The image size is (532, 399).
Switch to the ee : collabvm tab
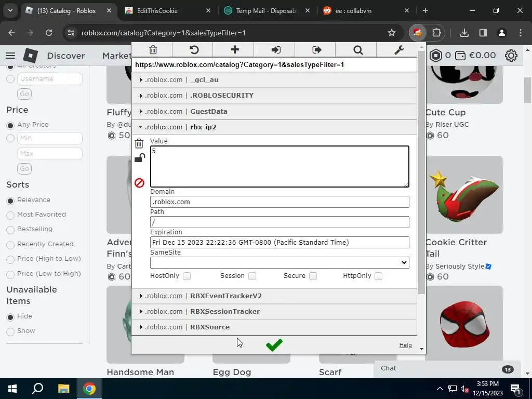(366, 10)
